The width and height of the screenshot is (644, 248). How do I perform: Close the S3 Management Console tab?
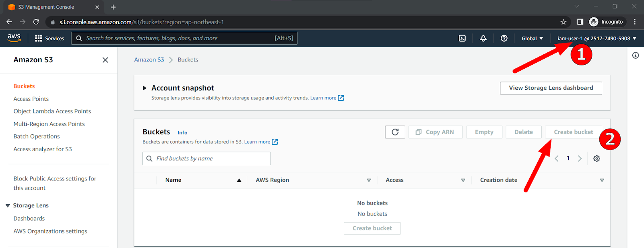coord(97,7)
